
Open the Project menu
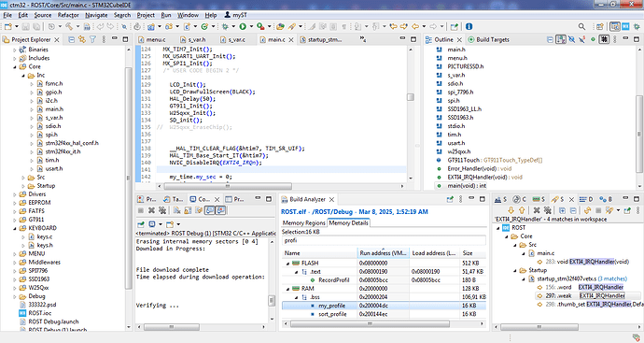pos(146,15)
